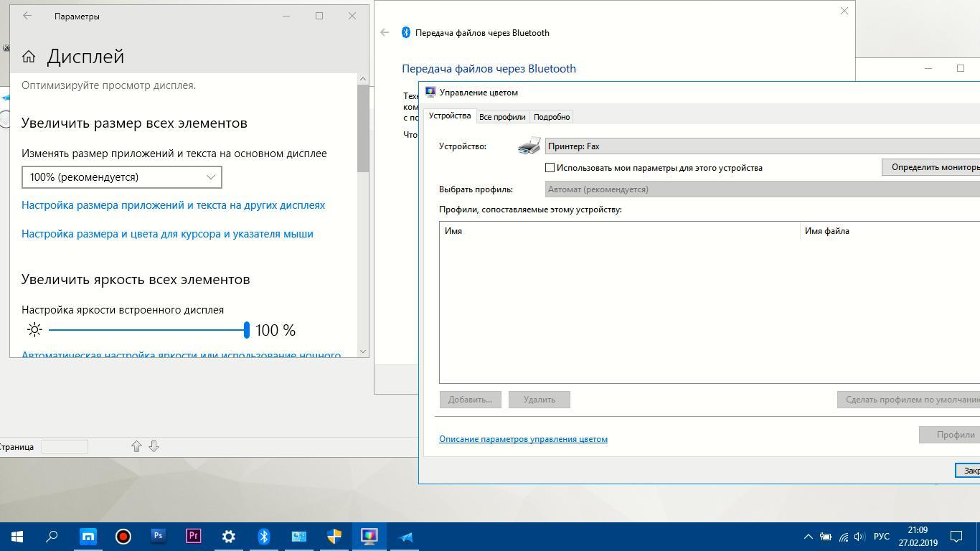Click the red record button taskbar icon

(123, 536)
